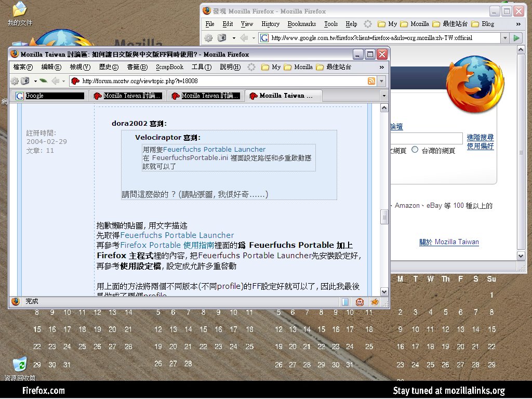Click the green leaf icon in front toolbar

44,81
